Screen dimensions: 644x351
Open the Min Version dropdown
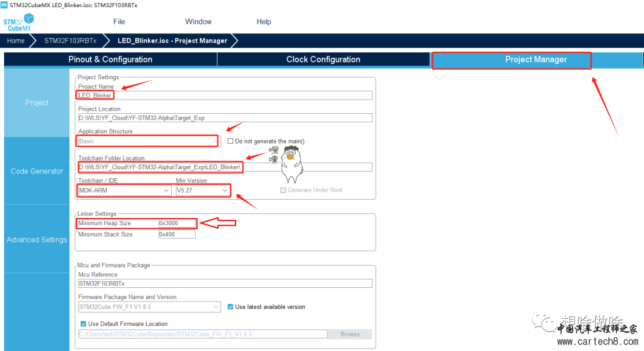click(x=203, y=191)
